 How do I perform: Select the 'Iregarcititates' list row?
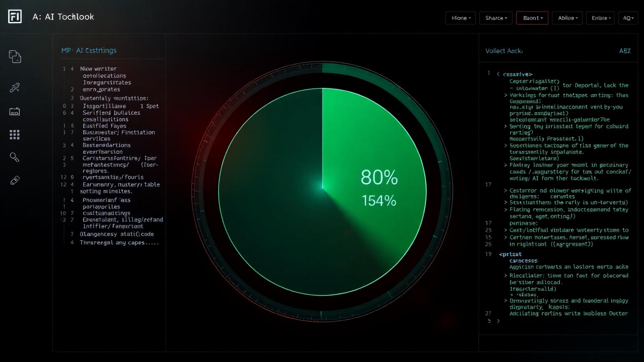point(107,83)
